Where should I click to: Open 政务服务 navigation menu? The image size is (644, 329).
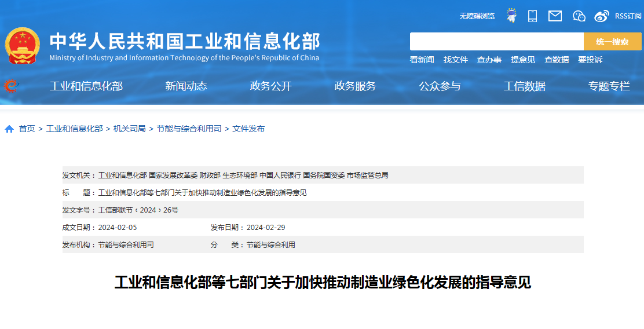pyautogui.click(x=355, y=86)
